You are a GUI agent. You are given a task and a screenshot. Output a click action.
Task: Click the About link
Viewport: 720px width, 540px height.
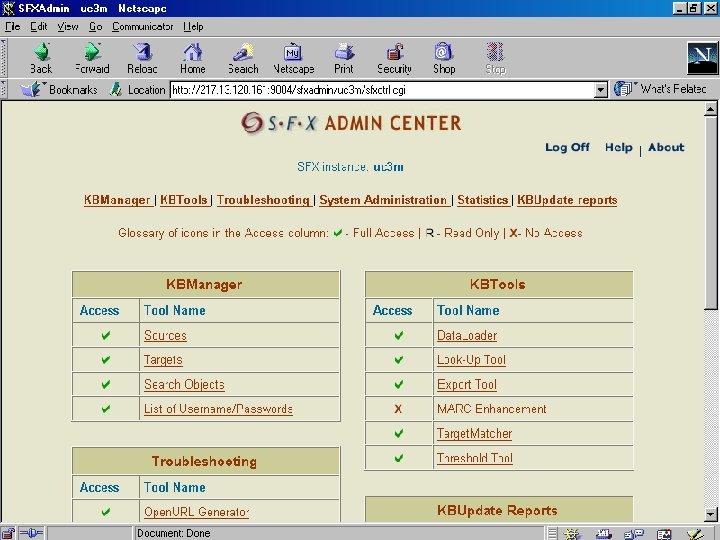click(666, 147)
